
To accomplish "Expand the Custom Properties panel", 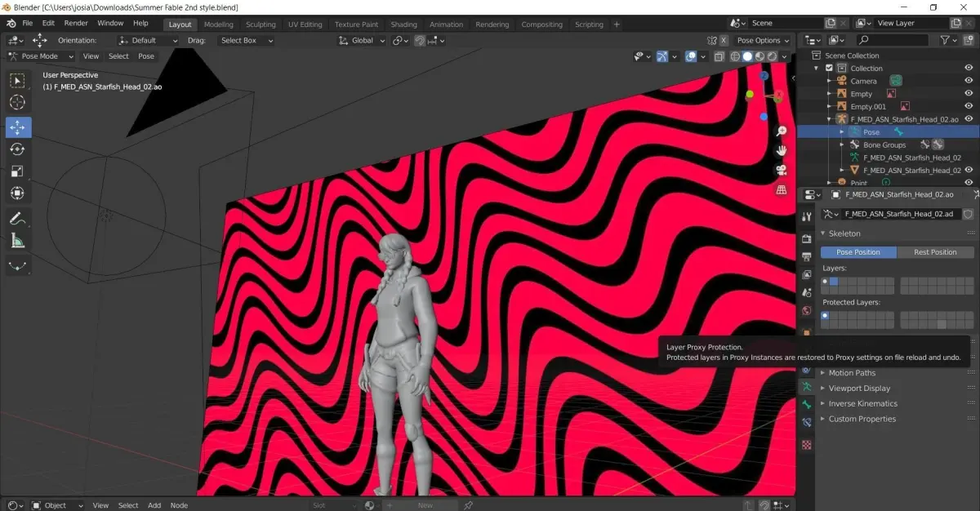I will click(x=862, y=419).
